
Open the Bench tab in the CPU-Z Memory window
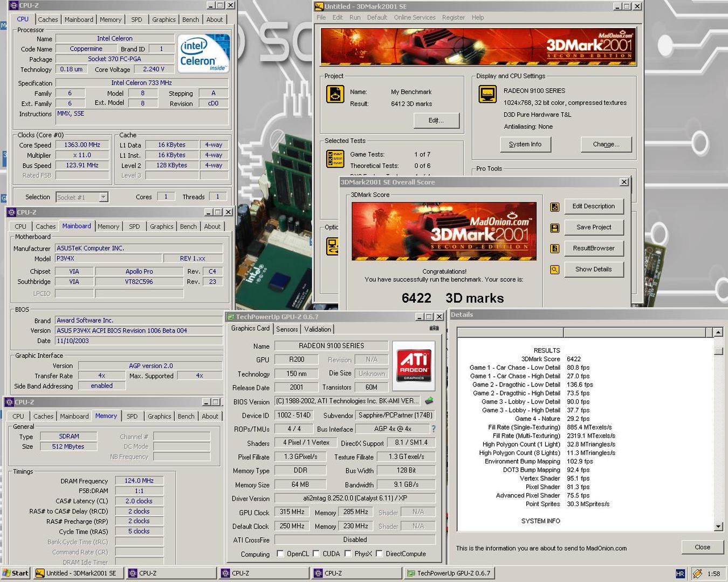click(186, 416)
